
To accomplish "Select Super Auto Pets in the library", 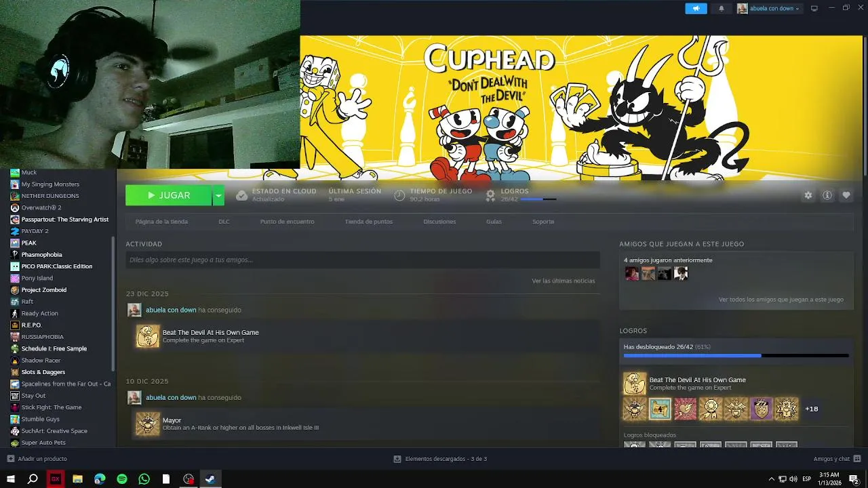I will tap(43, 443).
